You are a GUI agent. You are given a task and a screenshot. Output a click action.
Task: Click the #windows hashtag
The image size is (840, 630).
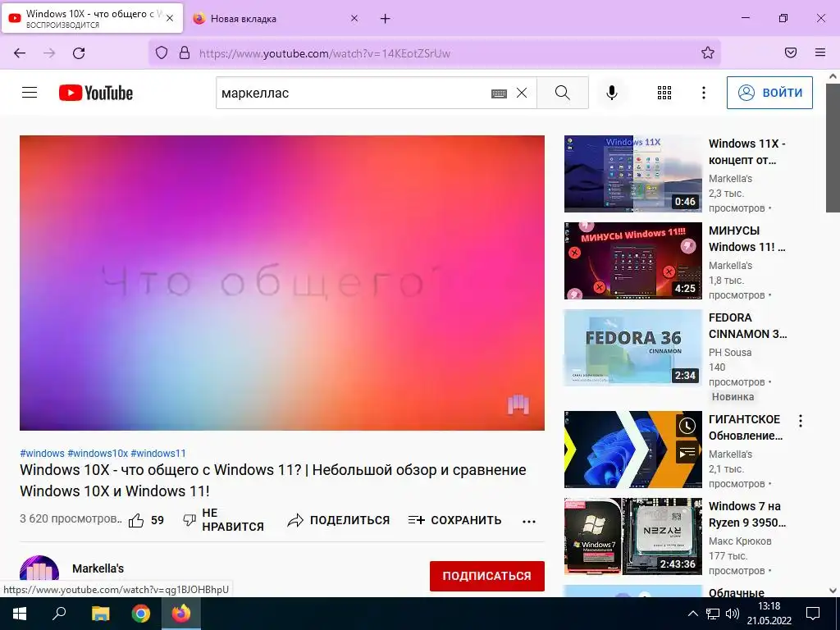coord(42,453)
